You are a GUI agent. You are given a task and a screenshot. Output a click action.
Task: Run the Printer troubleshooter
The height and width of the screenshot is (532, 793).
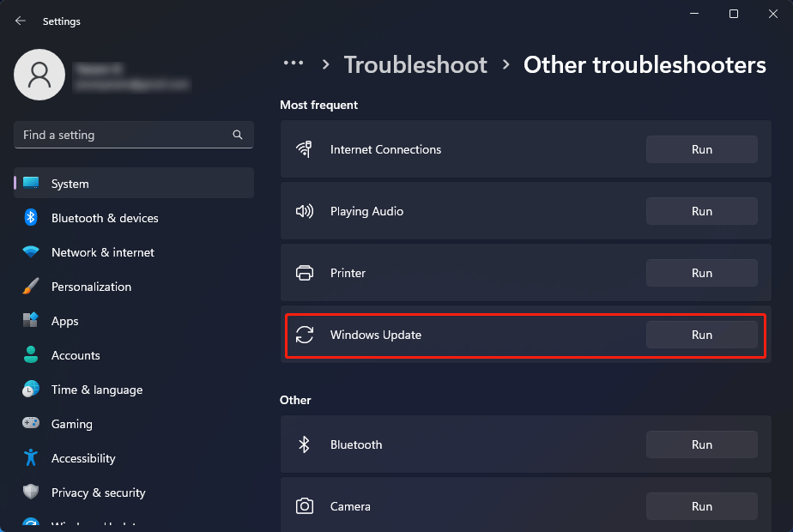(x=701, y=273)
